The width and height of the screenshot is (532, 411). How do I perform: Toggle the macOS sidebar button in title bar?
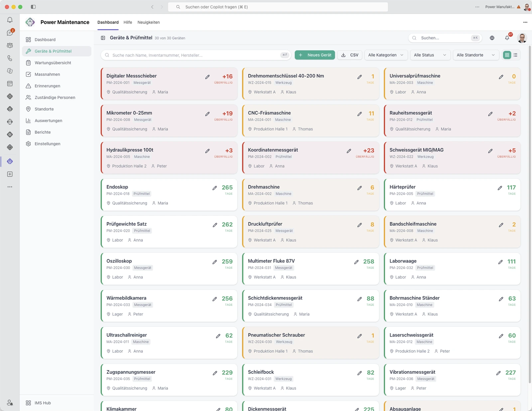pyautogui.click(x=33, y=7)
